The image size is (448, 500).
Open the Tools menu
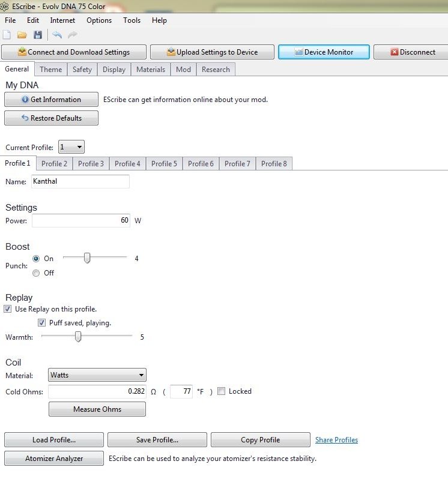point(132,20)
